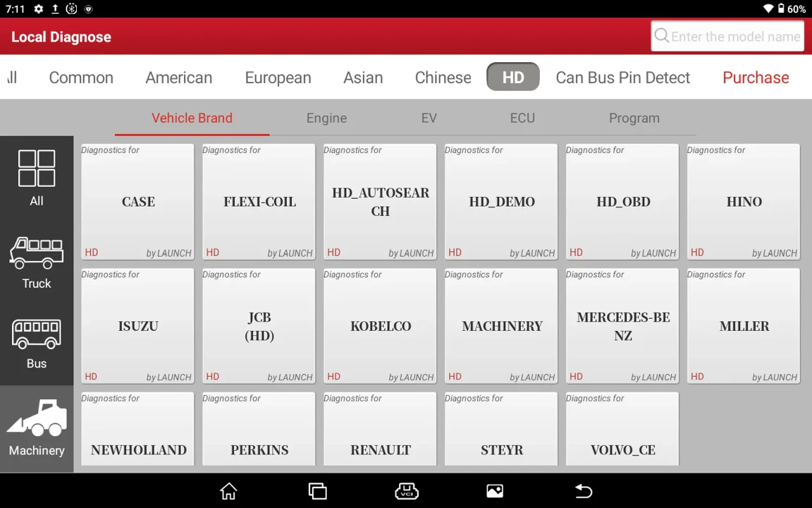Tap the search magnifier icon

662,36
